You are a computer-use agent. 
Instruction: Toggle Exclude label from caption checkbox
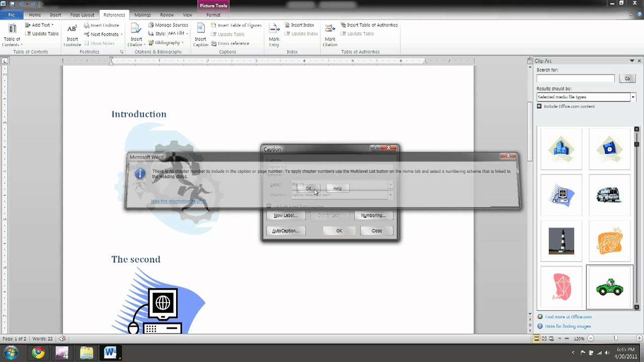(269, 206)
